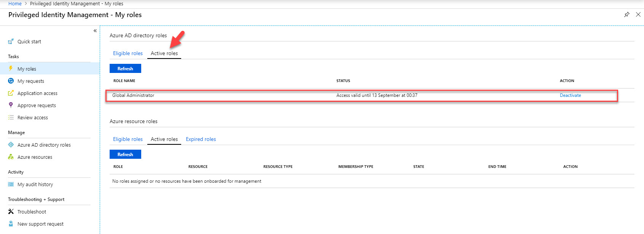
Task: Switch to Eligible roles tab under Azure resource roles
Action: 128,139
